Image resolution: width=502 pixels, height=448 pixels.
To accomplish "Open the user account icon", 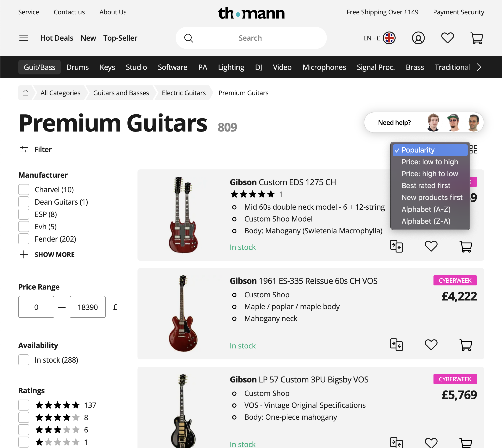I will [418, 38].
